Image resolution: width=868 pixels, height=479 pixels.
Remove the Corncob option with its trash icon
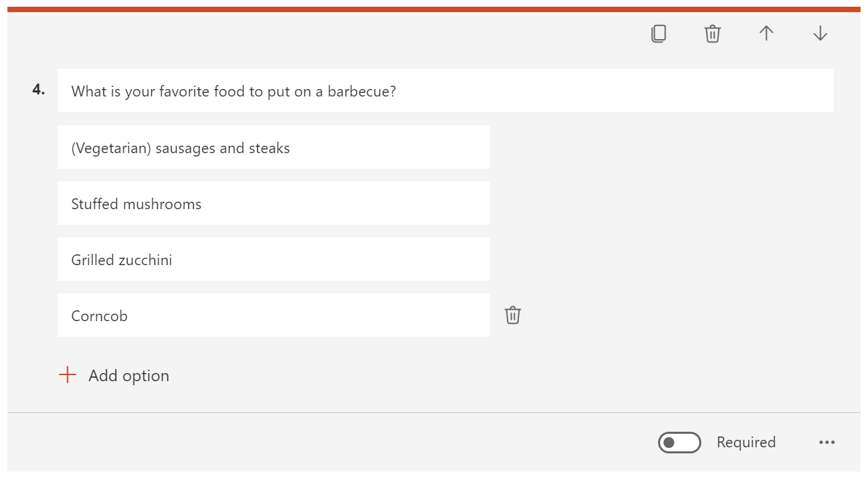click(513, 315)
